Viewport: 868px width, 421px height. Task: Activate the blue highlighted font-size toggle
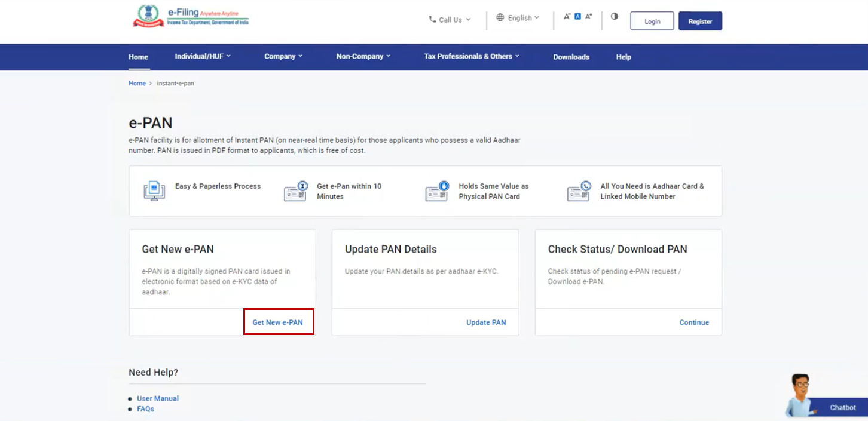pyautogui.click(x=577, y=16)
